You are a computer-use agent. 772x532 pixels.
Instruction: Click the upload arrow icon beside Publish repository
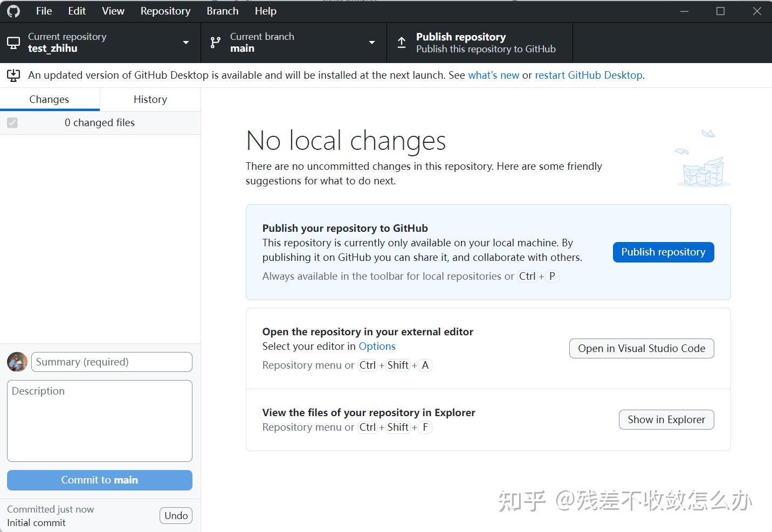tap(402, 42)
